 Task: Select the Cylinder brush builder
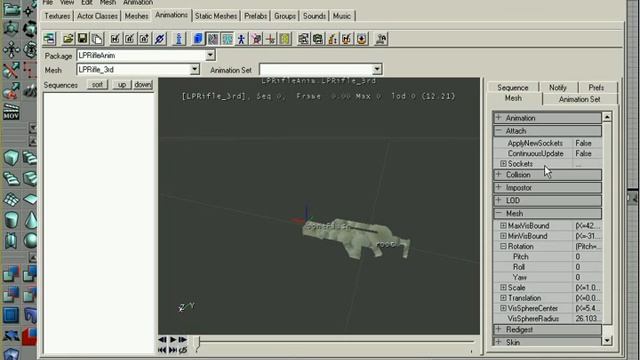(x=11, y=220)
